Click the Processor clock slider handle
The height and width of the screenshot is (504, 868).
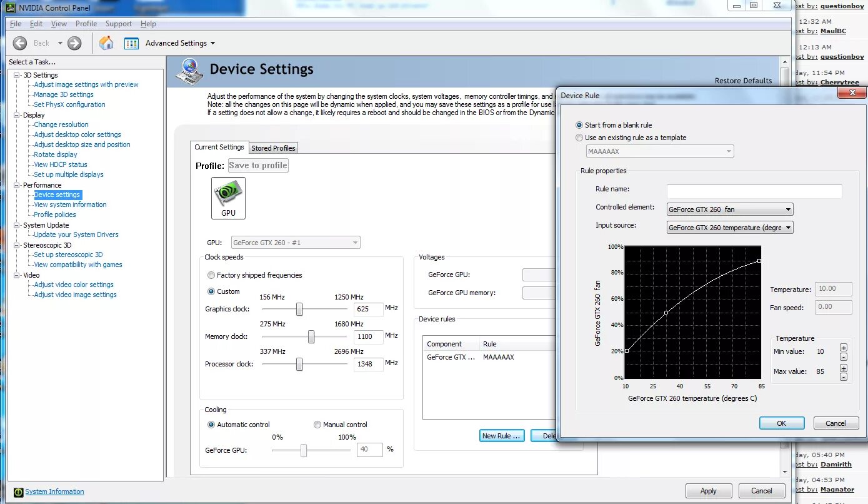pos(299,364)
